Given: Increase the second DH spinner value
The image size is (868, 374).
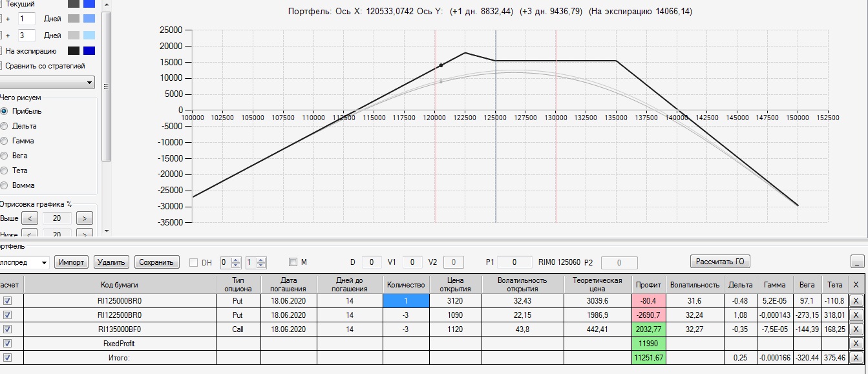Looking at the screenshot, I should (x=261, y=260).
